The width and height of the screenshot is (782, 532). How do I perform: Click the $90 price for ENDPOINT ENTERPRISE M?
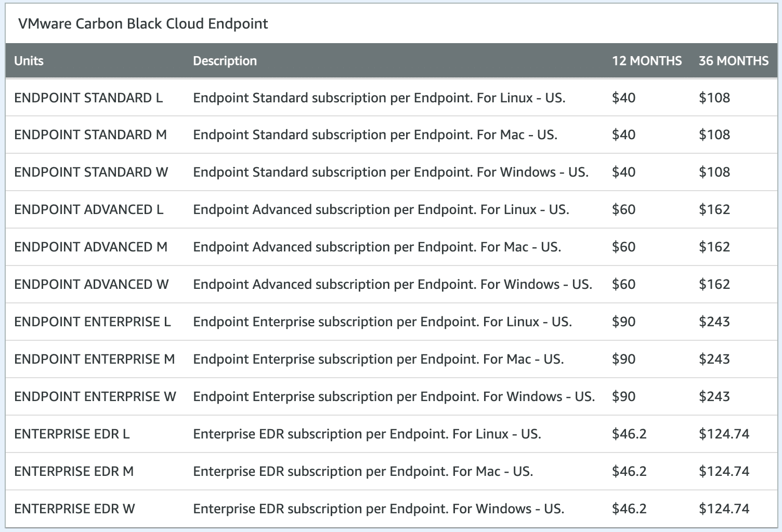[x=623, y=360]
